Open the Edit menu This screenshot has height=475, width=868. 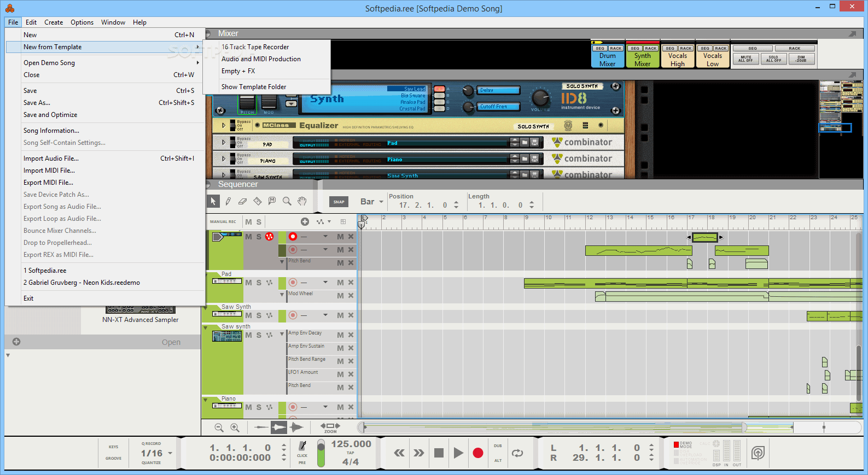pos(31,22)
